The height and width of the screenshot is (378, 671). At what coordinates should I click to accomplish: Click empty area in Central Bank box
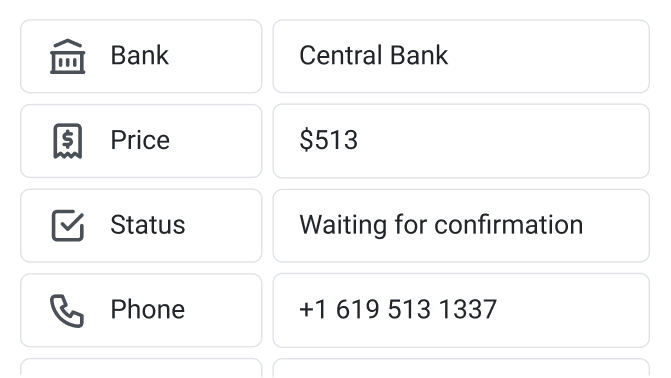(548, 56)
